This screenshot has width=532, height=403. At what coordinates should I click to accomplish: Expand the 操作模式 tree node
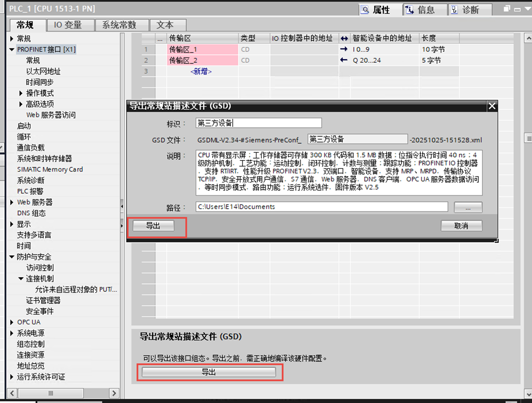(x=21, y=93)
